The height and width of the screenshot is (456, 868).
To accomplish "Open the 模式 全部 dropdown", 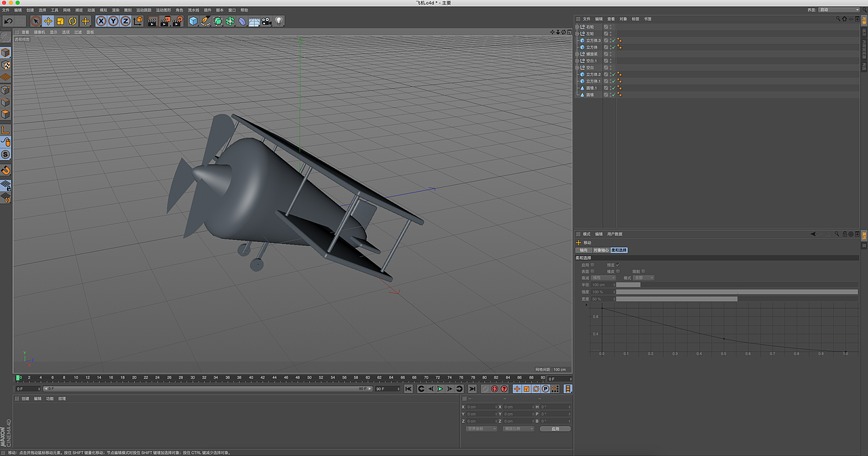I will tap(644, 278).
